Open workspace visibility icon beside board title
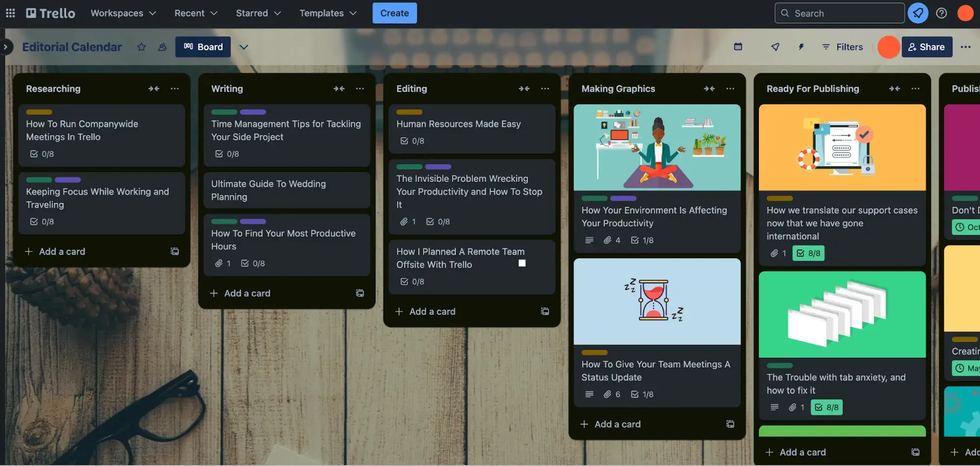The image size is (980, 466). click(162, 47)
